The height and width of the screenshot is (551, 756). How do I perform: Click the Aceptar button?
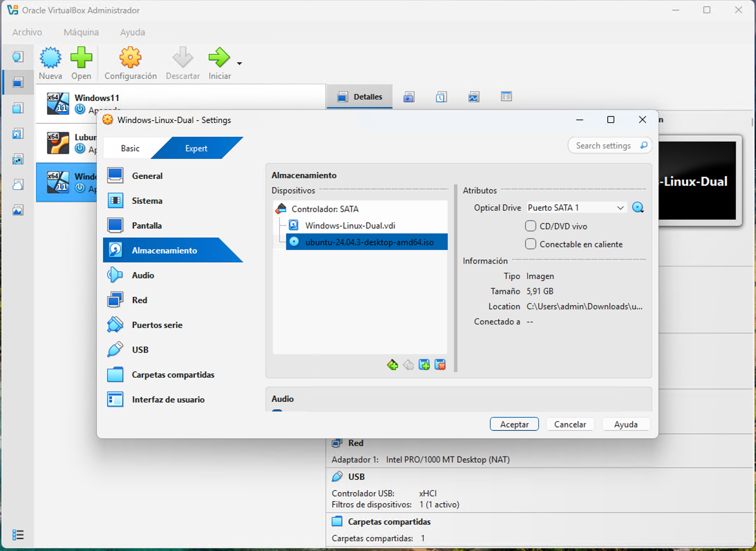click(x=514, y=424)
